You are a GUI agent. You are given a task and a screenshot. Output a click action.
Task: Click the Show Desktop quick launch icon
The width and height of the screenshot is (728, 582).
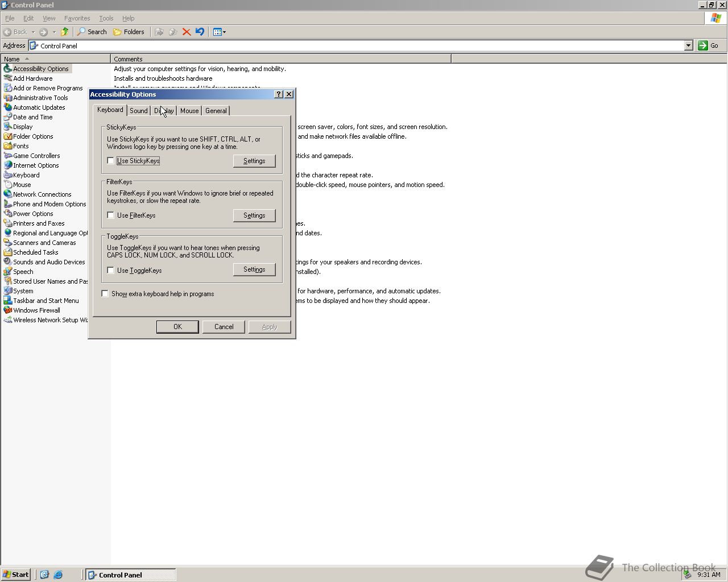44,575
